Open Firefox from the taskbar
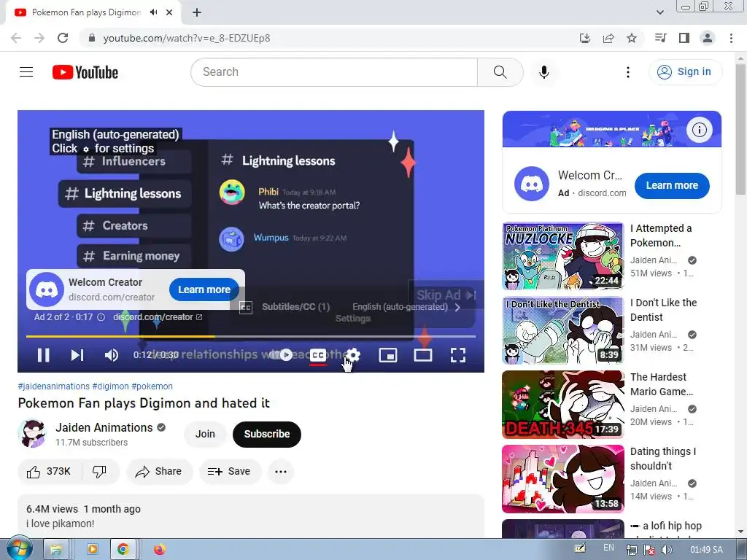This screenshot has height=560, width=747. pos(160,550)
